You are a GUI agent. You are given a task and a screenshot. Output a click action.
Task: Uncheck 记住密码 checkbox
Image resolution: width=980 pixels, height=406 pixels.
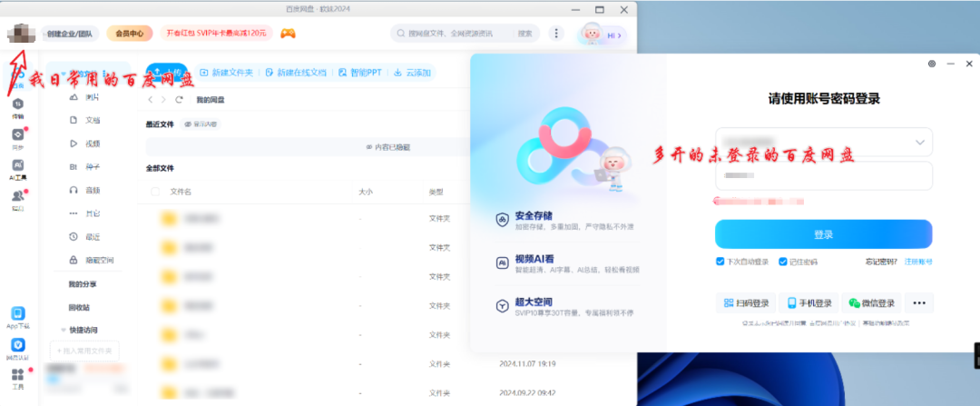pos(782,262)
